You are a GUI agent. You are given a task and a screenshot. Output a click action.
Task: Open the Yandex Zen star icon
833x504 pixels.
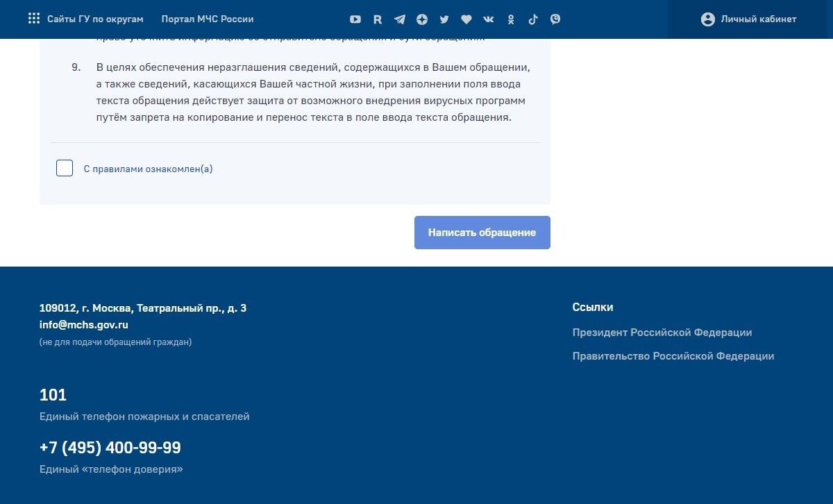tap(422, 19)
